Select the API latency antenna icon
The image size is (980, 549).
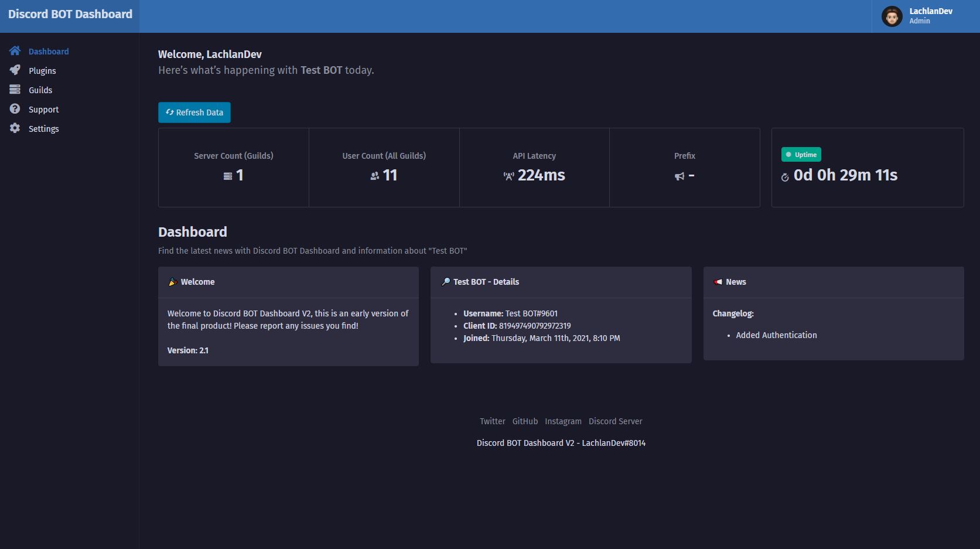507,175
